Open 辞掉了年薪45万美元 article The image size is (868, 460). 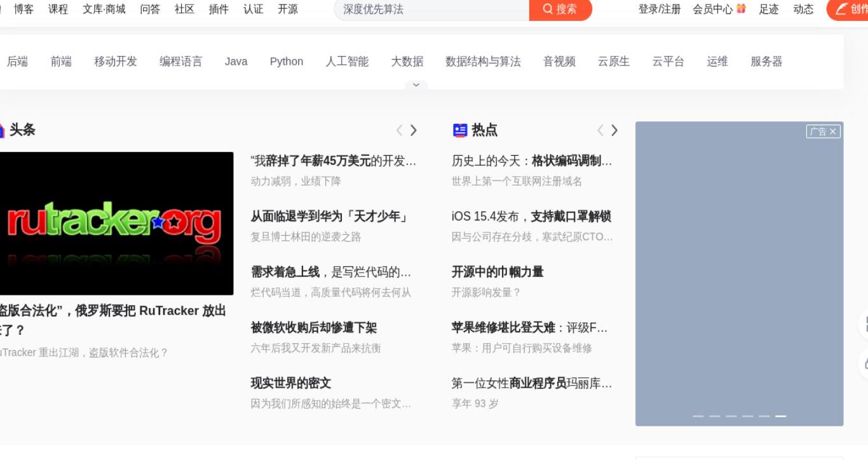pos(334,161)
